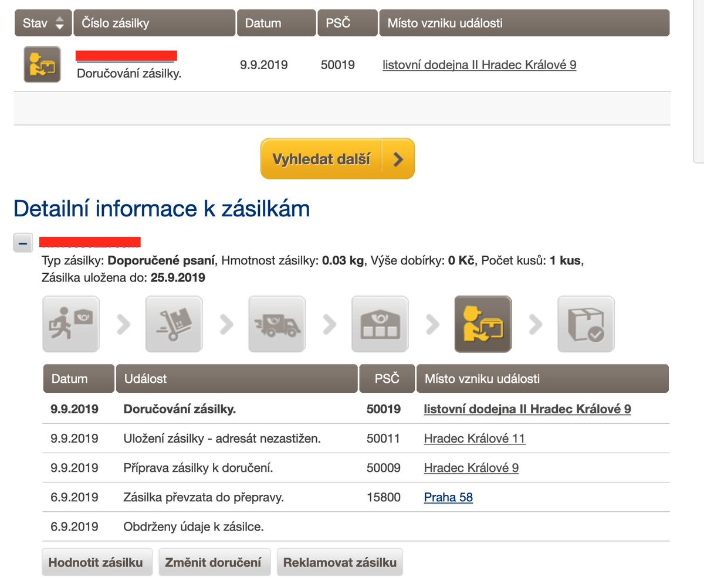Screen dimensions: 704x588
Task: Click postal code 50009 cell
Action: tap(384, 468)
